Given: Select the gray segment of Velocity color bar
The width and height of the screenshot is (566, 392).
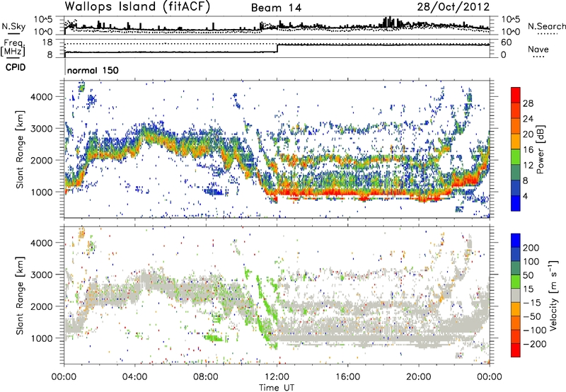Looking at the screenshot, I should tap(516, 295).
